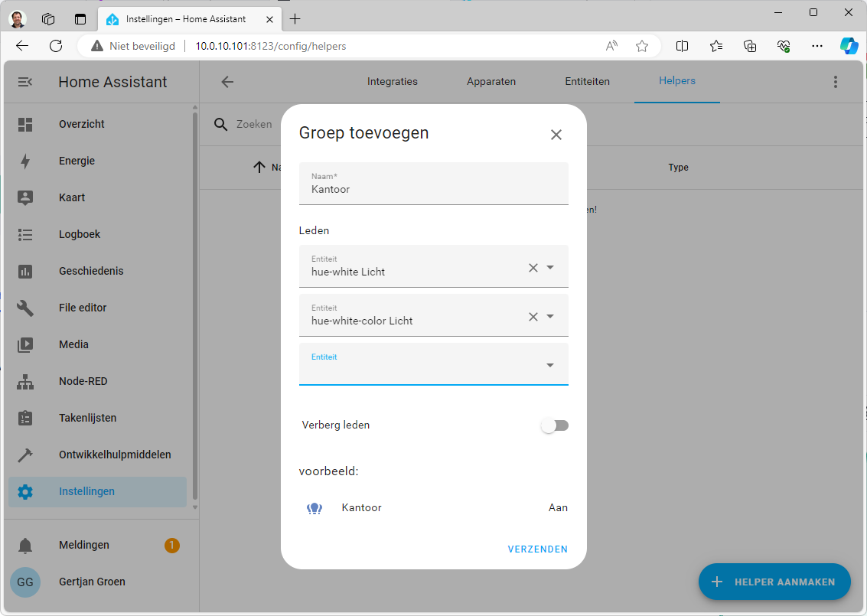
Task: Expand the hue-white Licht entity dropdown
Action: [550, 268]
